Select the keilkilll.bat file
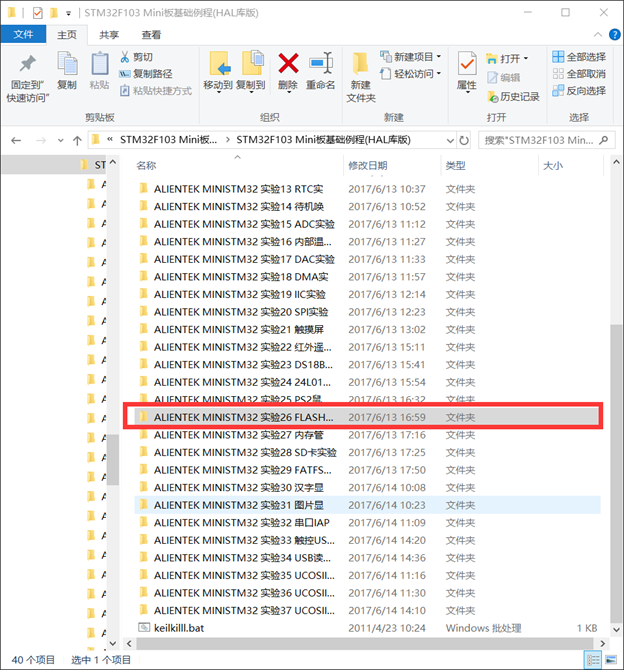The height and width of the screenshot is (670, 624). (368, 628)
